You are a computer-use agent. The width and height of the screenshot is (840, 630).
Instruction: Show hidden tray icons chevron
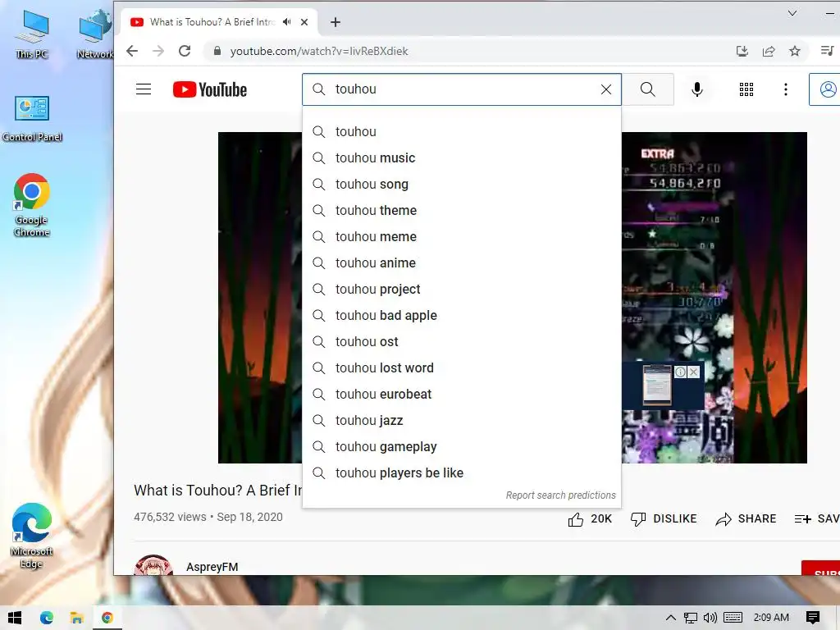(x=671, y=618)
